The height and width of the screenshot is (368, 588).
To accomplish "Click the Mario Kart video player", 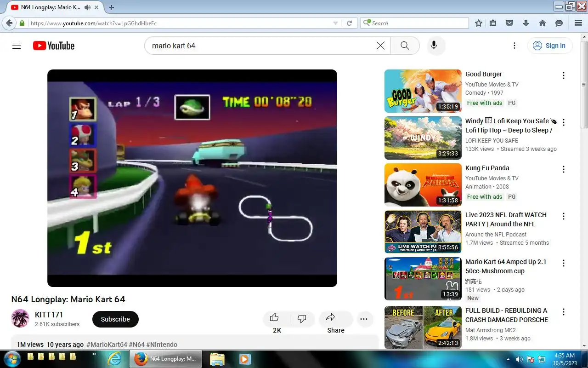I will [192, 178].
